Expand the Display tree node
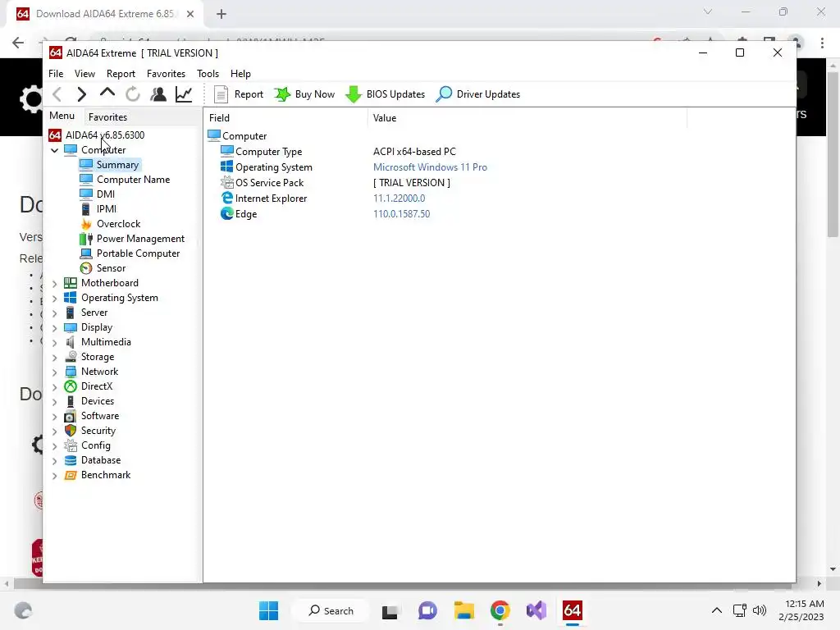This screenshot has width=840, height=630. (55, 327)
